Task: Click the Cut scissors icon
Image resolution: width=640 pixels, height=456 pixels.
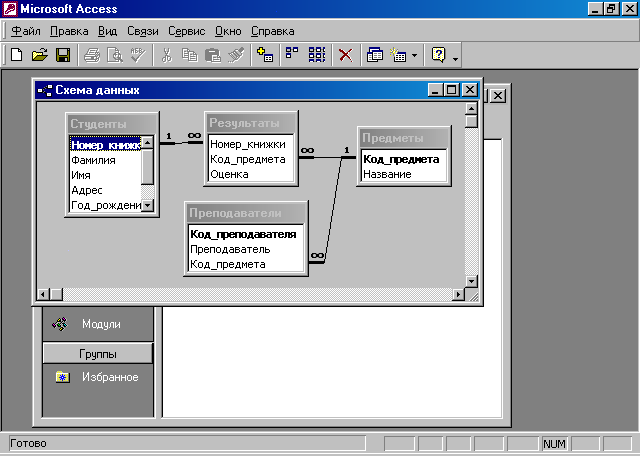Action: (x=166, y=55)
